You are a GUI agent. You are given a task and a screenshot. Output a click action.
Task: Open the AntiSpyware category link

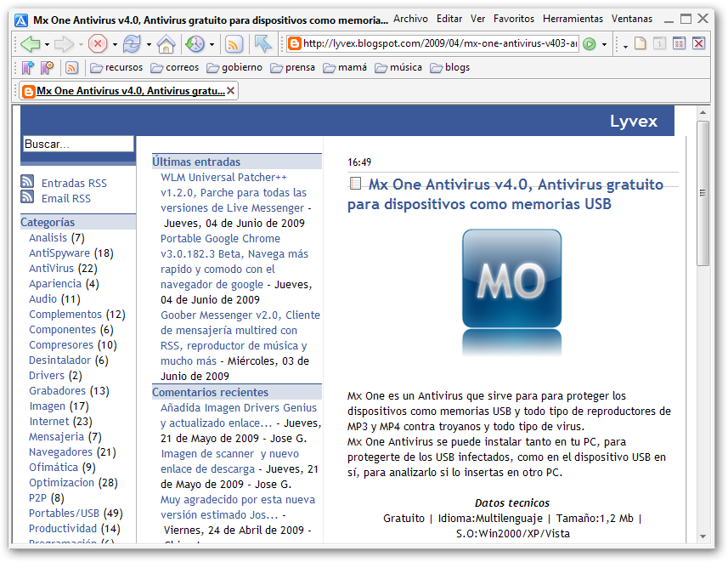(x=59, y=253)
